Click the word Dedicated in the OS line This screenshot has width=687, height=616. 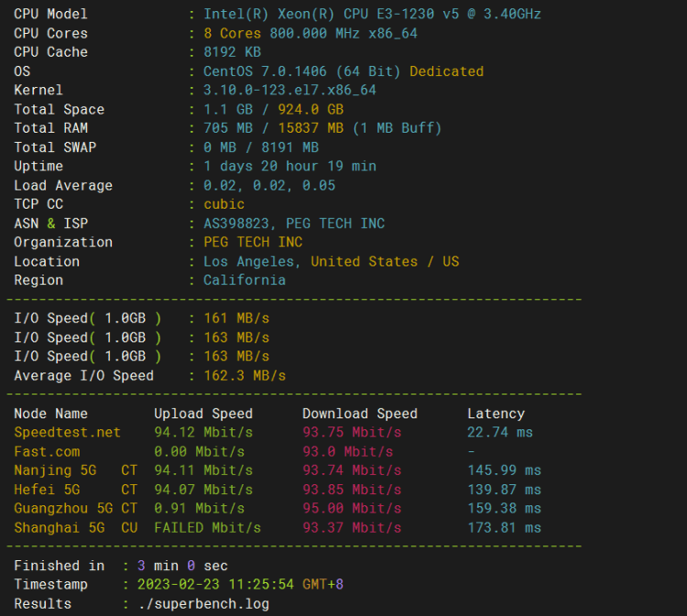coord(446,71)
